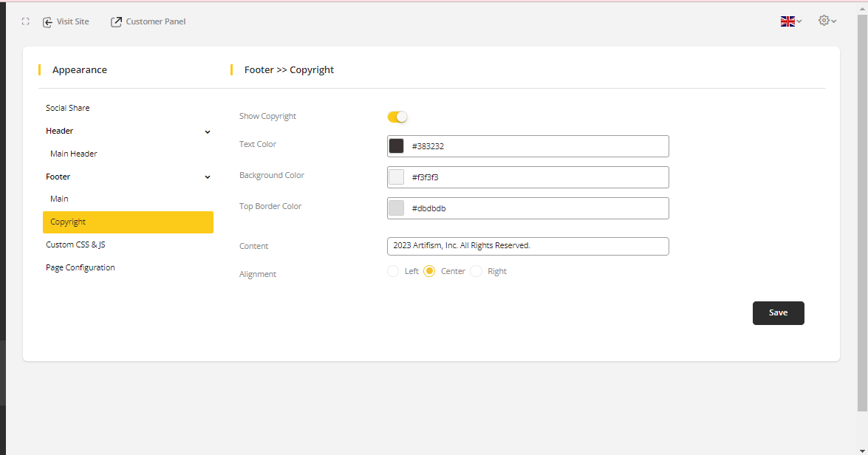868x455 pixels.
Task: Toggle the Show Copyright switch
Action: 397,117
